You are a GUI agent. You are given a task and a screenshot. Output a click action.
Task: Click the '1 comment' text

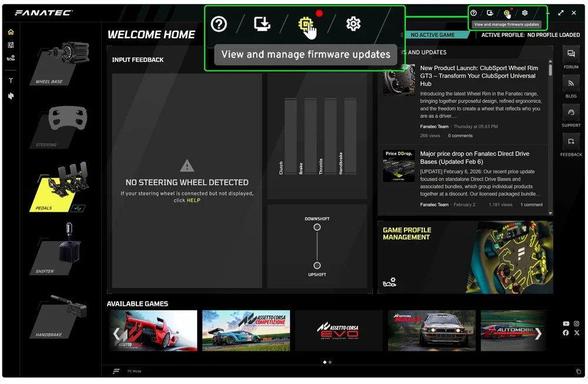[x=532, y=205]
